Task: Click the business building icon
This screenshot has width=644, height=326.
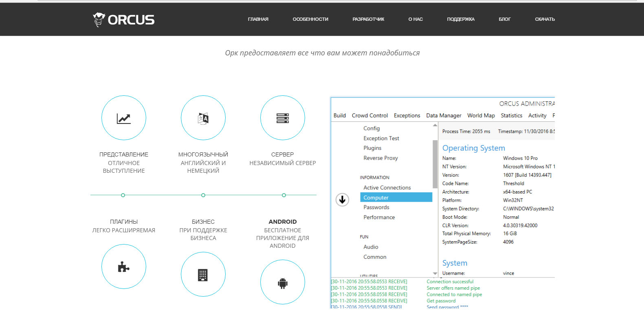Action: (203, 275)
